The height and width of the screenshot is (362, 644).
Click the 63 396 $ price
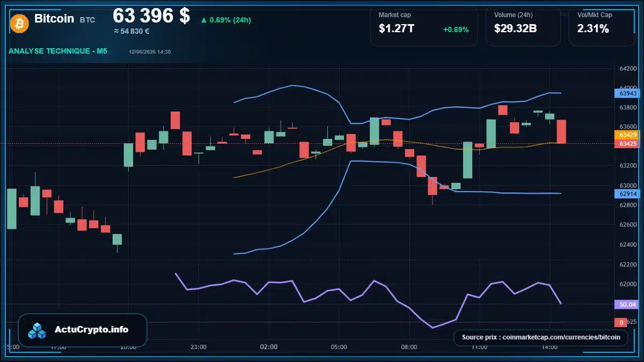[x=151, y=16]
